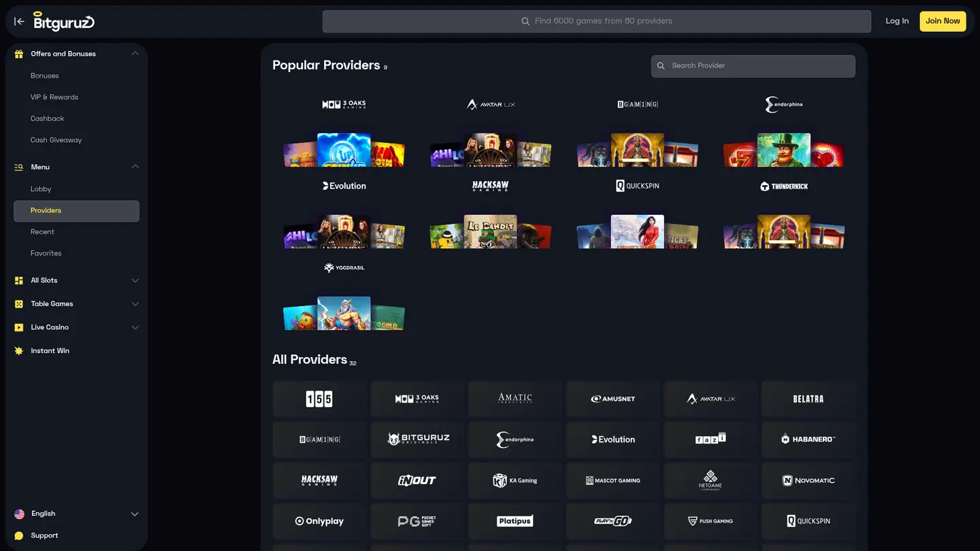Image resolution: width=980 pixels, height=551 pixels.
Task: Open Yggdrasil popular provider card
Action: click(x=344, y=293)
